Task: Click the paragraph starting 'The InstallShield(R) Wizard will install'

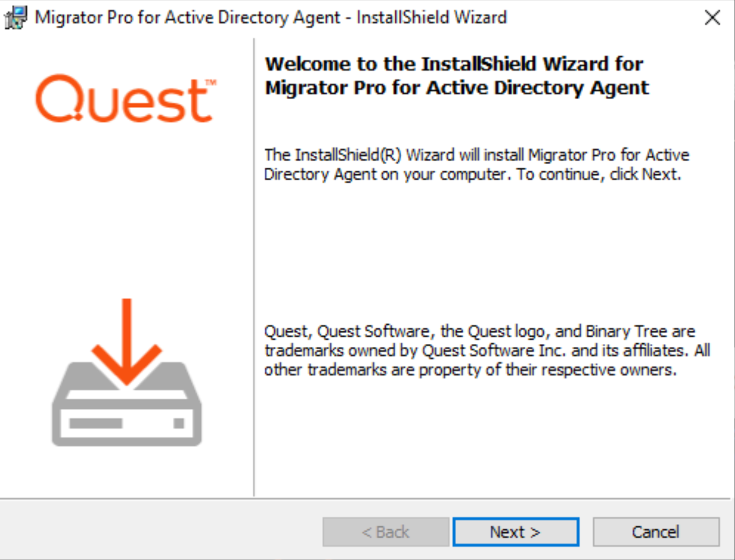Action: click(x=476, y=165)
